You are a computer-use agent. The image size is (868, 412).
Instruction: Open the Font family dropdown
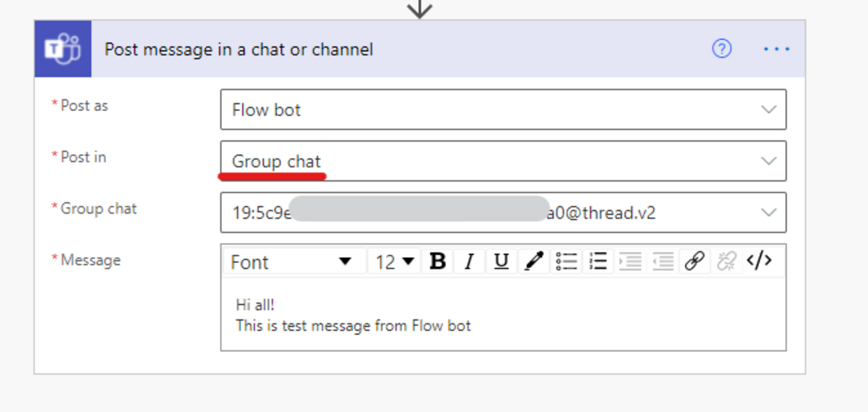(292, 262)
